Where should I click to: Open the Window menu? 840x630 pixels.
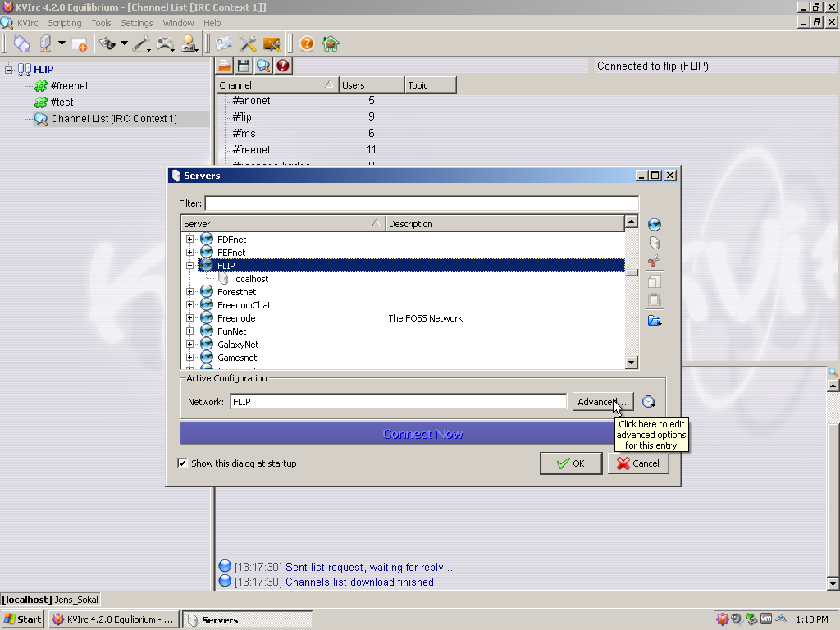[x=178, y=23]
